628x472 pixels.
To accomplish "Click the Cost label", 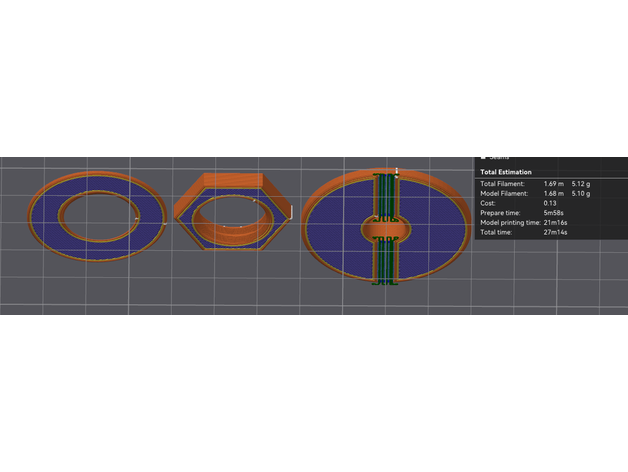I will pyautogui.click(x=488, y=203).
